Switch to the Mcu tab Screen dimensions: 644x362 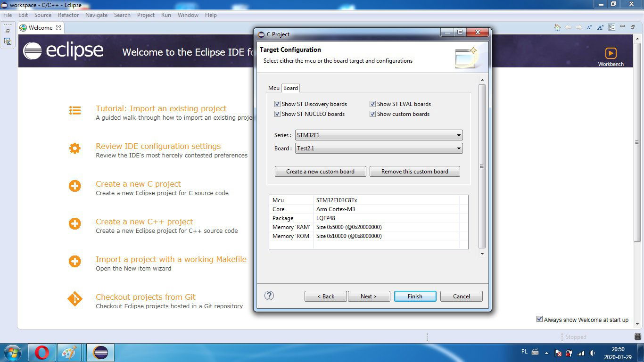(x=274, y=88)
